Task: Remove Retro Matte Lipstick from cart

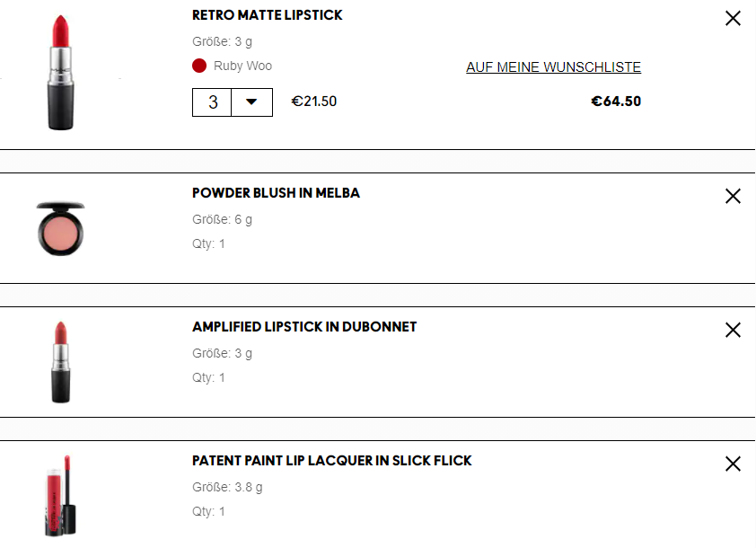Action: (x=733, y=18)
